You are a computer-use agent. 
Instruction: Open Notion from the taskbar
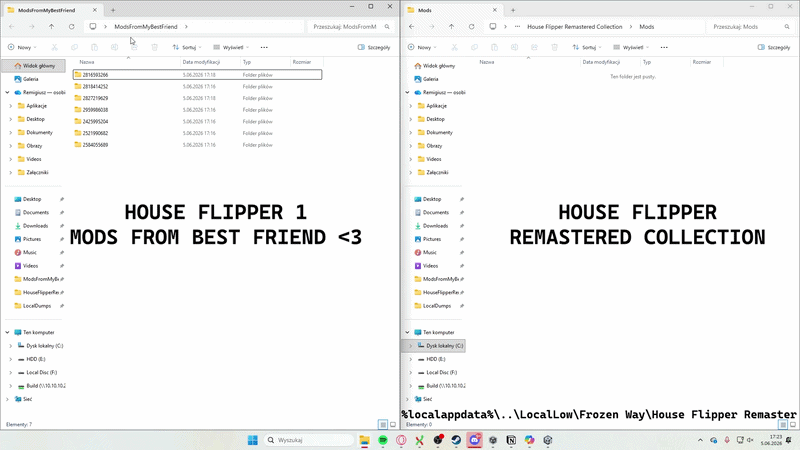(x=511, y=440)
